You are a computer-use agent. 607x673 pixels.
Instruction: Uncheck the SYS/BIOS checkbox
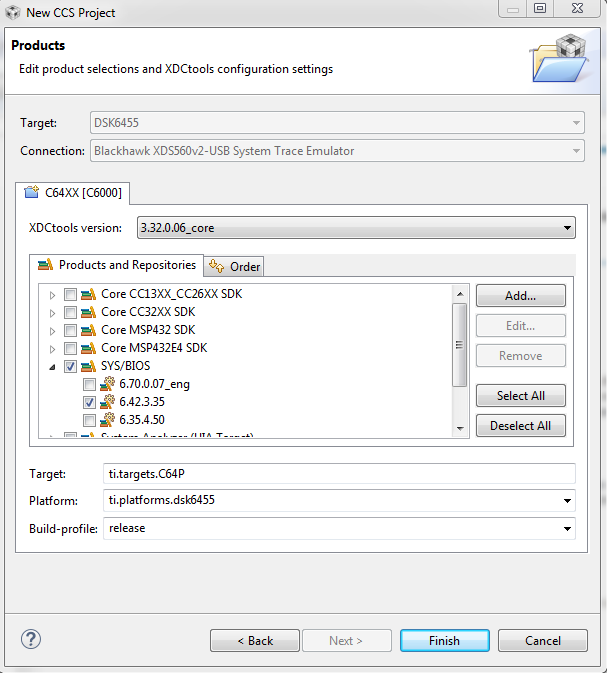pos(70,367)
